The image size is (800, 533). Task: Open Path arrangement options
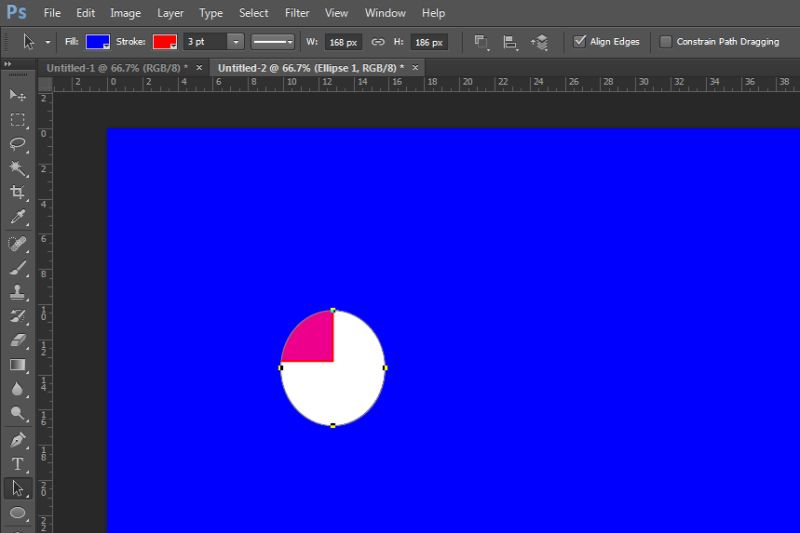tap(539, 42)
